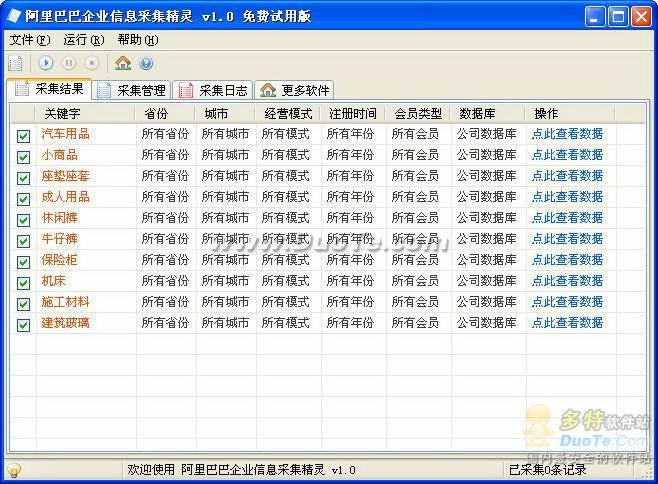This screenshot has width=658, height=484.
Task: Switch to the 采集日志 tab
Action: pos(213,90)
